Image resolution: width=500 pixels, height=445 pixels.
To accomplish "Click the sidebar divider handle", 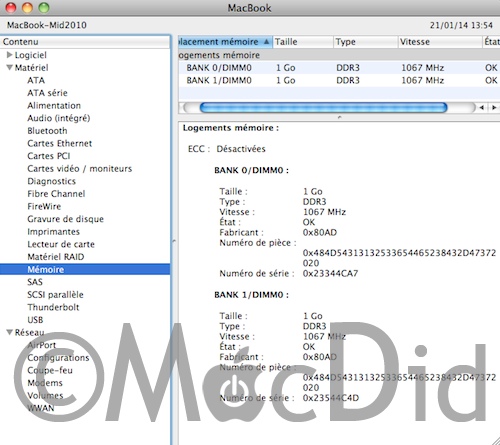I will [x=174, y=241].
